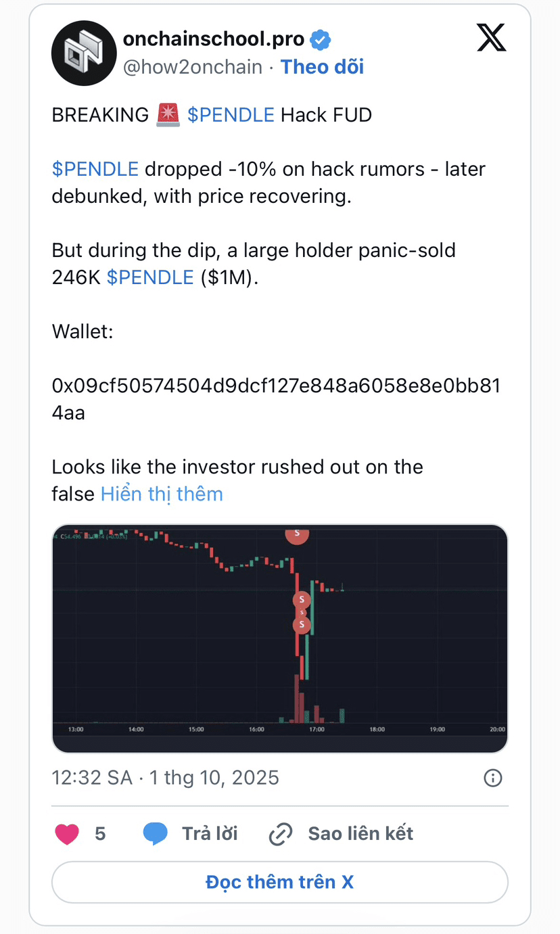Image resolution: width=560 pixels, height=934 pixels.
Task: Click the blue verified badge
Action: tap(320, 41)
